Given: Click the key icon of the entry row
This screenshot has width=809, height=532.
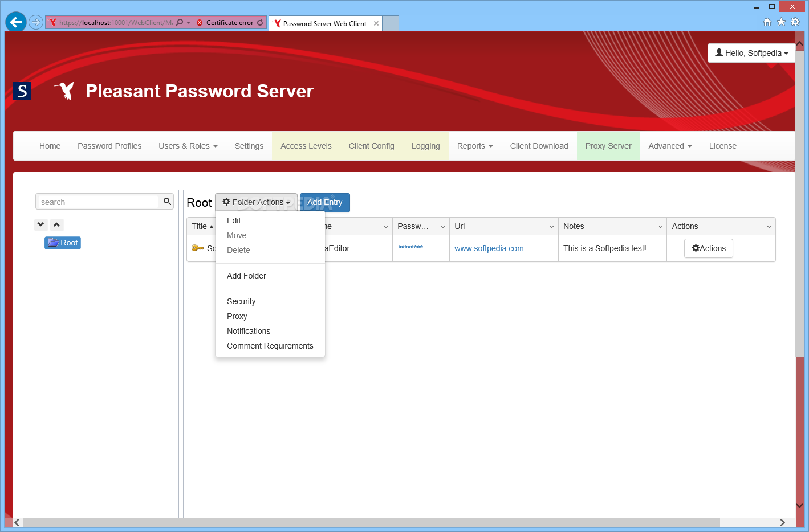Looking at the screenshot, I should tap(198, 248).
